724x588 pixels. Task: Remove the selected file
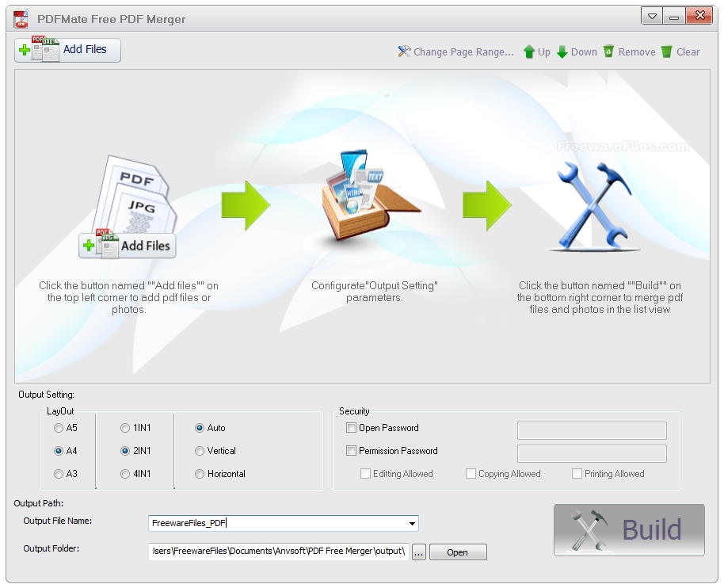pyautogui.click(x=630, y=52)
